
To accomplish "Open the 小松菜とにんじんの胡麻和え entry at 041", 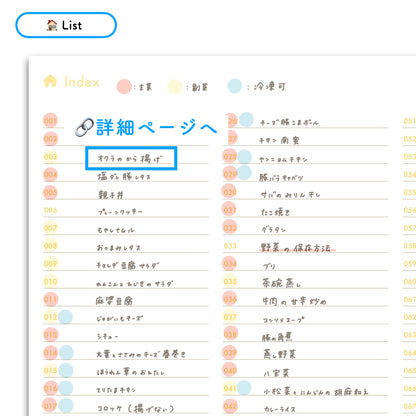I will (315, 392).
